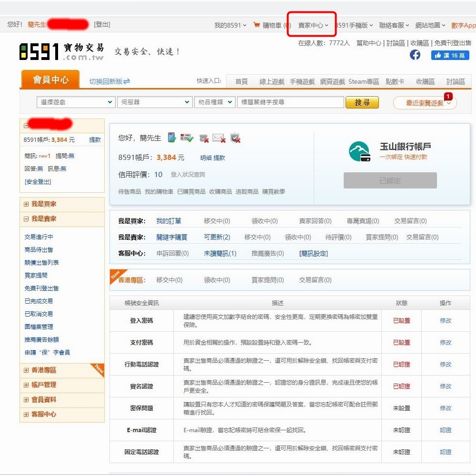Open the 物品種類 item type dropdown
The width and height of the screenshot is (476, 475).
pyautogui.click(x=215, y=102)
